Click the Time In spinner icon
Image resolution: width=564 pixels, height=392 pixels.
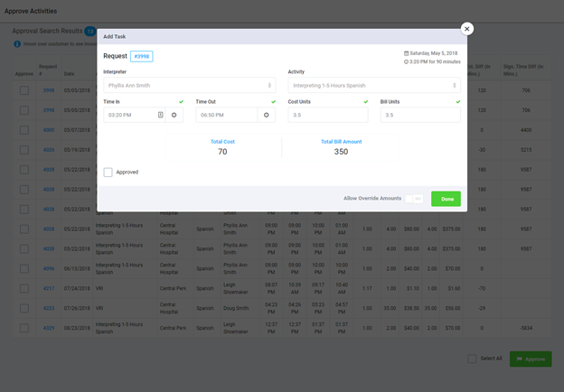point(160,115)
